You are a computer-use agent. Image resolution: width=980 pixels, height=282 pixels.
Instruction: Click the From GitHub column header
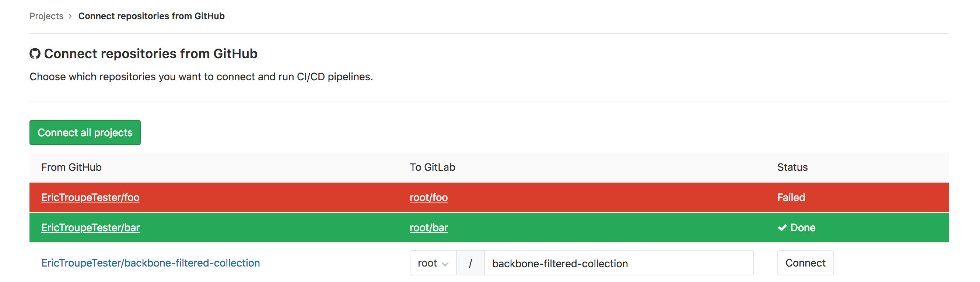(x=71, y=168)
